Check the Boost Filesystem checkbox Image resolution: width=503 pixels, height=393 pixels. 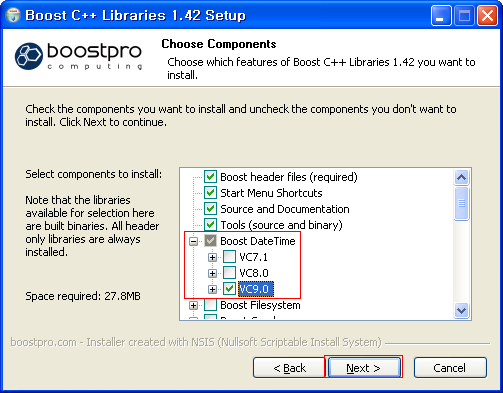pos(210,305)
